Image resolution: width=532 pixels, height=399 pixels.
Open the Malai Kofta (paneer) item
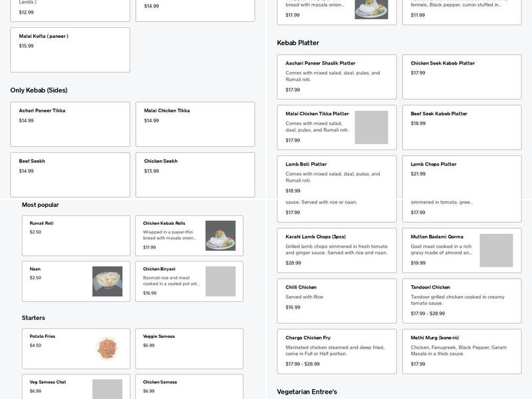(70, 50)
